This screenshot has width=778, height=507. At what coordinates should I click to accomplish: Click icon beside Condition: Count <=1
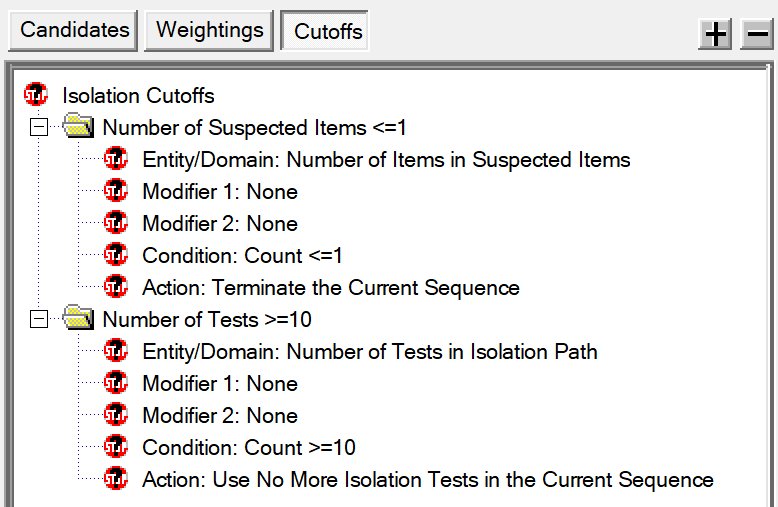click(116, 254)
